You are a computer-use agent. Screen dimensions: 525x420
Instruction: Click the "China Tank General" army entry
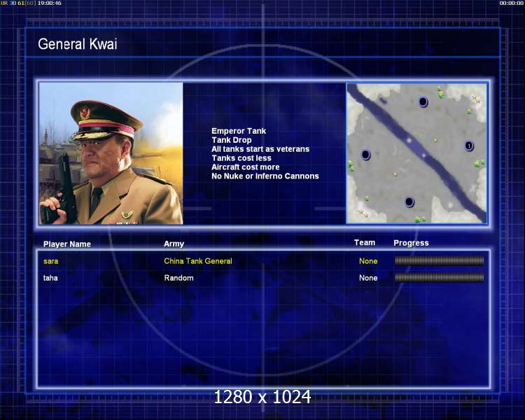pos(198,261)
